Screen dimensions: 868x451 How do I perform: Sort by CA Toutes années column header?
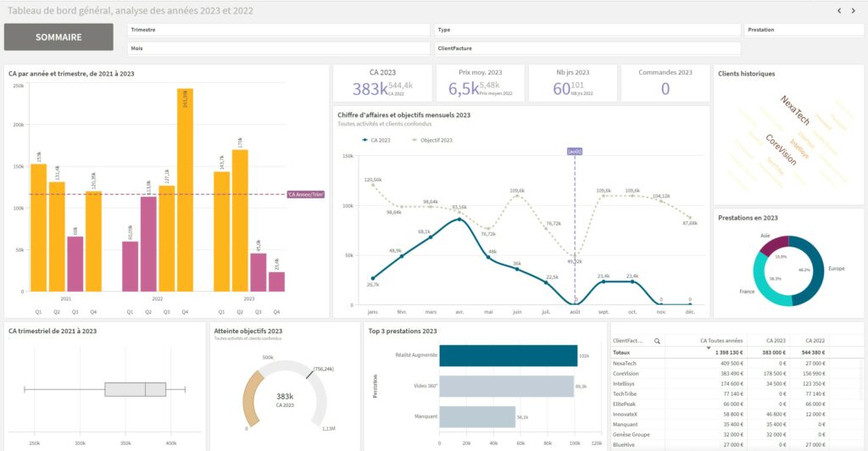(x=721, y=341)
